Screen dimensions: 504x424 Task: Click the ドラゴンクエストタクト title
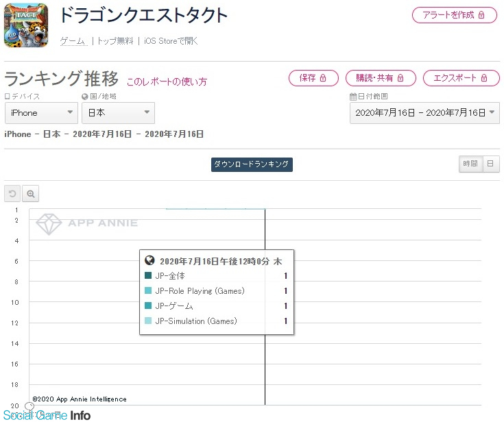[143, 15]
